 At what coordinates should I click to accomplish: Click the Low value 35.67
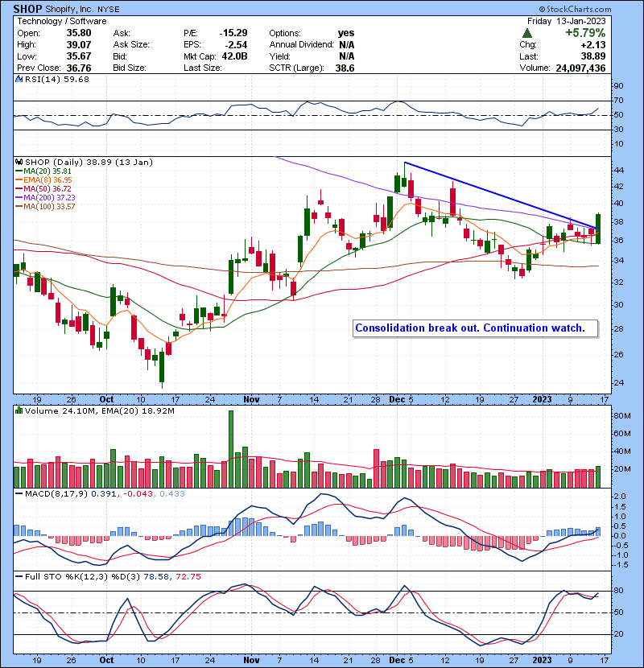[79, 56]
